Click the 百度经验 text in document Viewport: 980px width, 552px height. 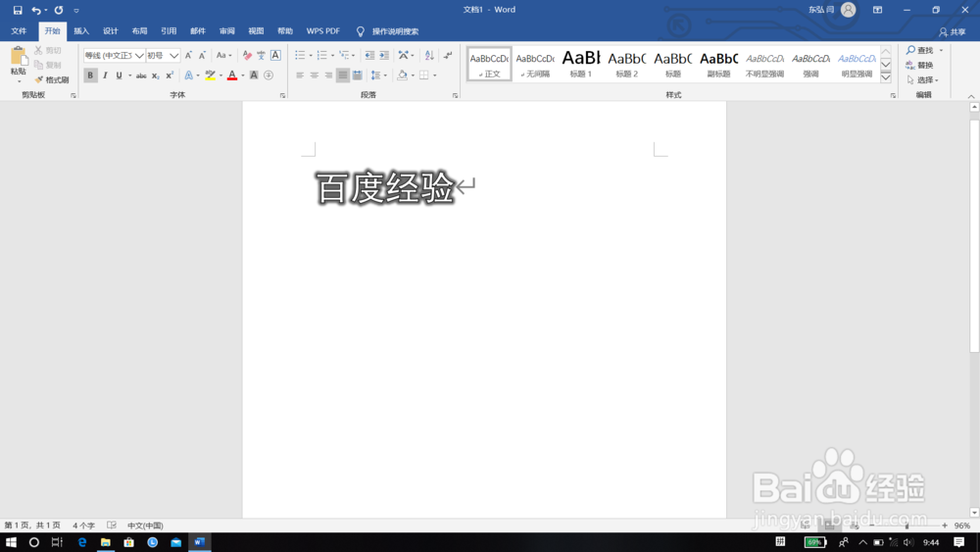tap(385, 187)
